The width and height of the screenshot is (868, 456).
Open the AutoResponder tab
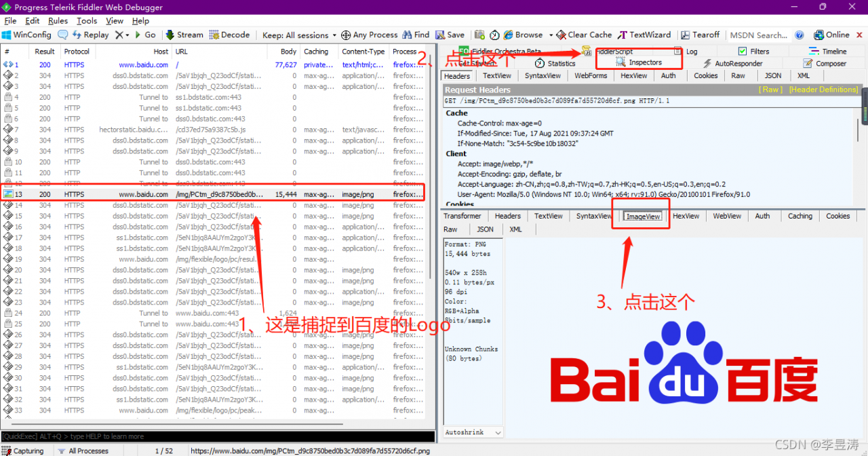[732, 63]
